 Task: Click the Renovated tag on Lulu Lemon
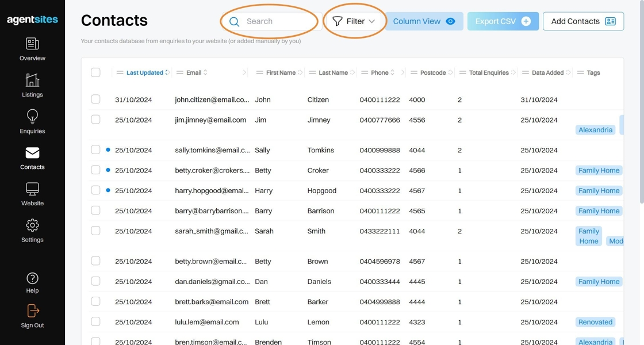click(x=595, y=322)
